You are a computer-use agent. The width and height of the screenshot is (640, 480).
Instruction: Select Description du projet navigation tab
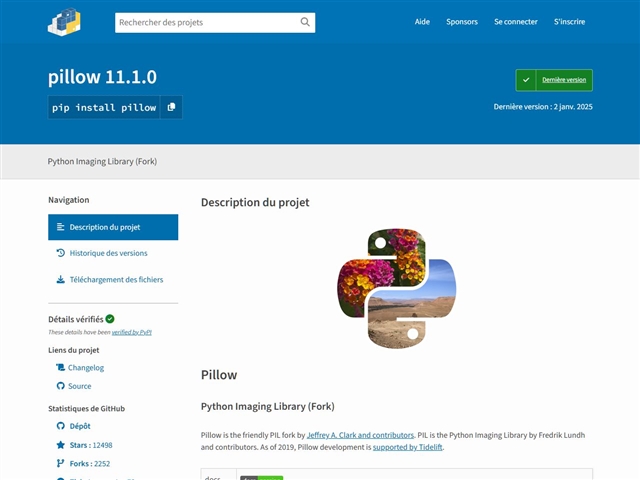point(113,227)
